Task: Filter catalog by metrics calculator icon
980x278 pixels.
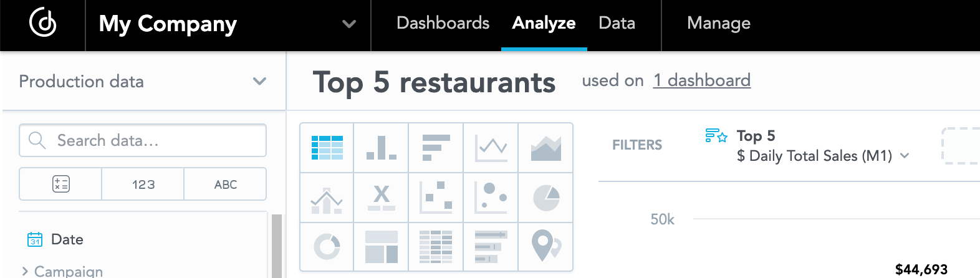Action: [x=60, y=184]
